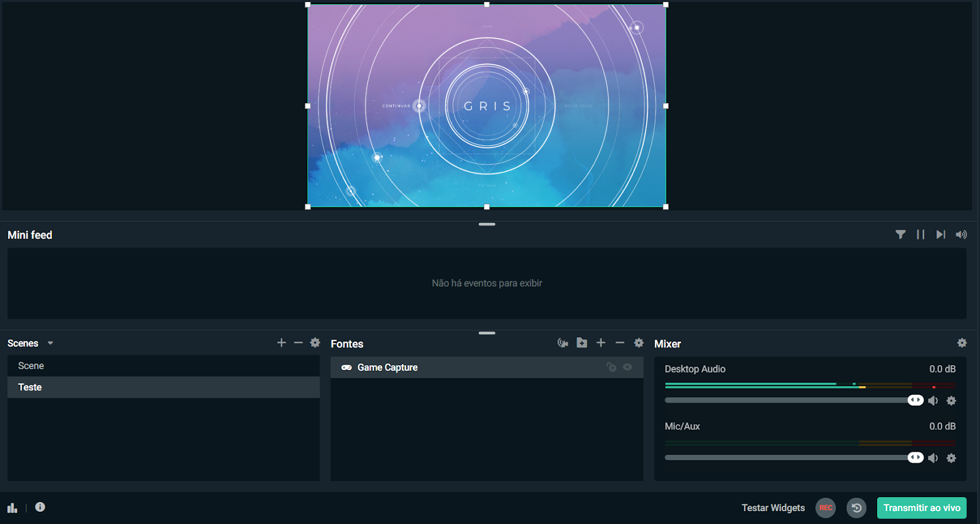Mute Desktop Audio speaker icon
Viewport: 980px width, 524px height.
pos(933,401)
